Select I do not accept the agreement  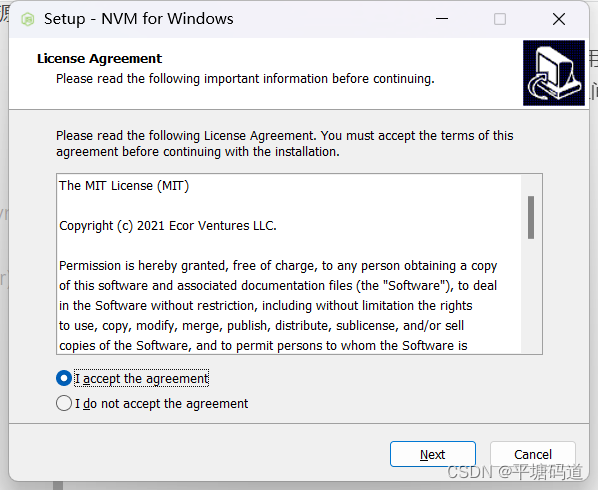click(64, 403)
